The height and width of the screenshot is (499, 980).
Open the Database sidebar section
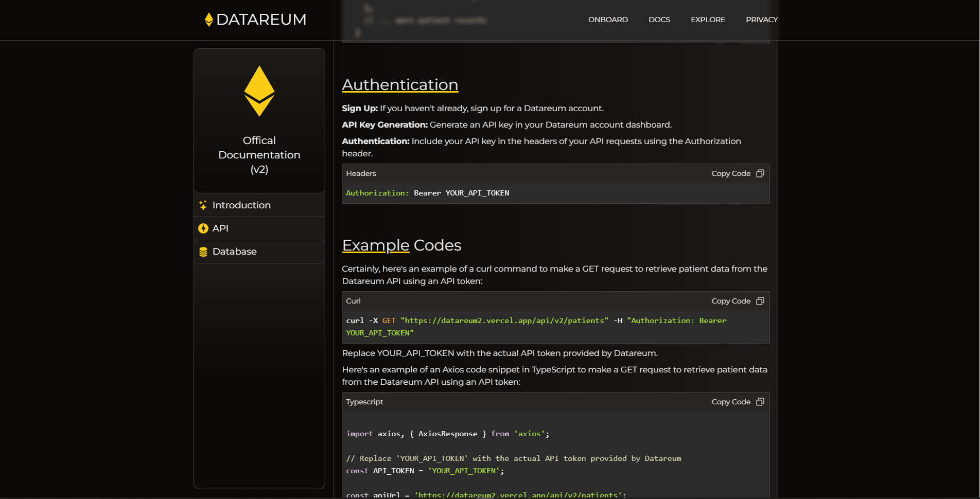[259, 252]
